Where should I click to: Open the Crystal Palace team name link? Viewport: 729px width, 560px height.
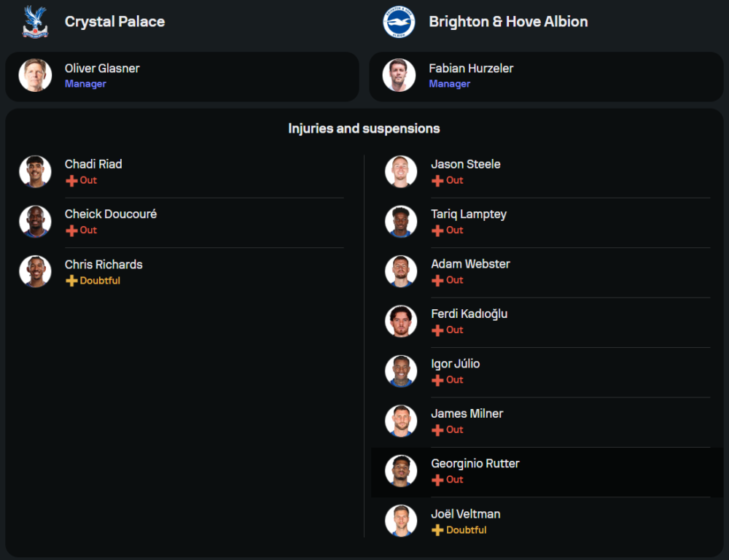(114, 22)
